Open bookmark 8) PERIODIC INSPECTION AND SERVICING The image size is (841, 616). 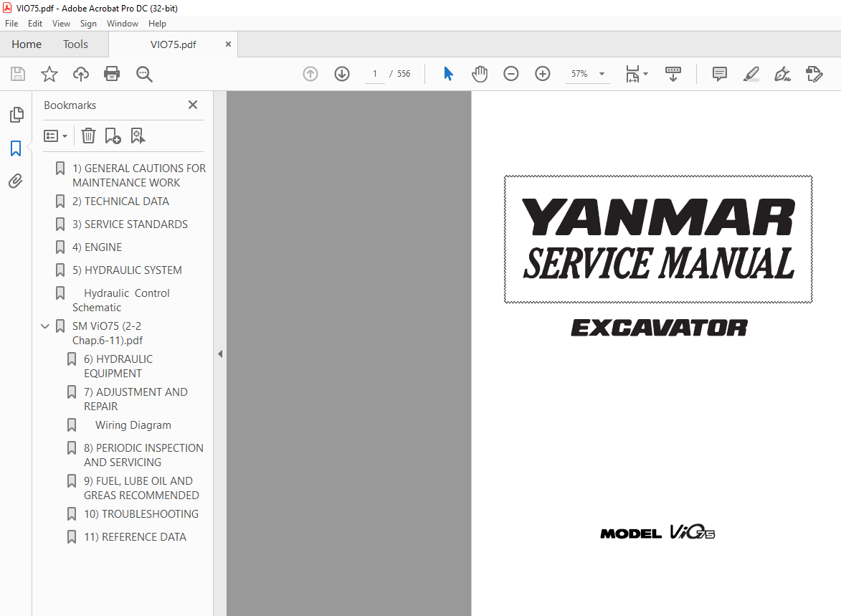coord(143,455)
